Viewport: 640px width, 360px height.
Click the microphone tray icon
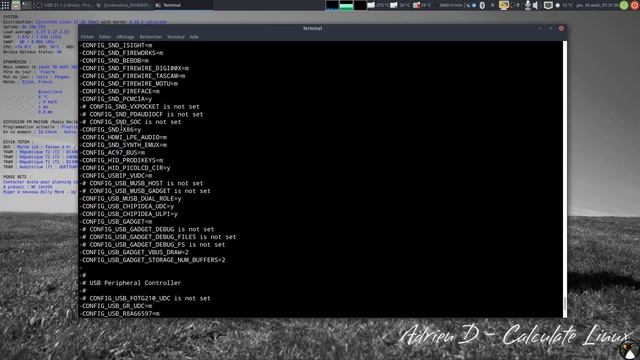[528, 5]
